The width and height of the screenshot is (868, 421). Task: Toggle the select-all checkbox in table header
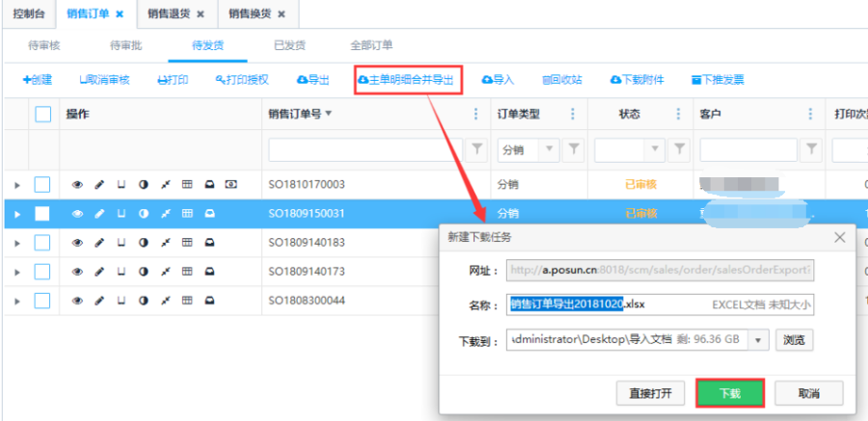(x=42, y=114)
